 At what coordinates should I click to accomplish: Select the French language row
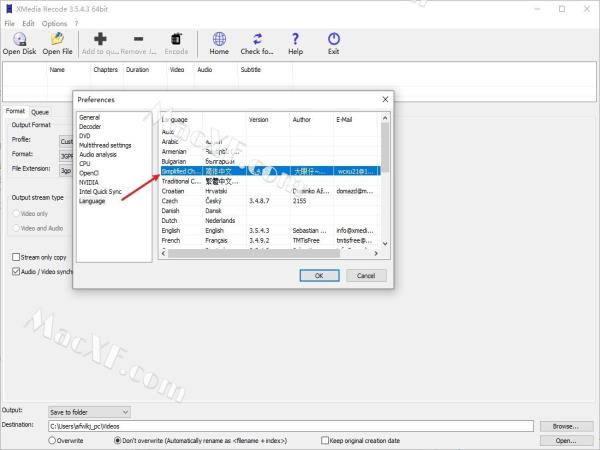click(x=270, y=241)
